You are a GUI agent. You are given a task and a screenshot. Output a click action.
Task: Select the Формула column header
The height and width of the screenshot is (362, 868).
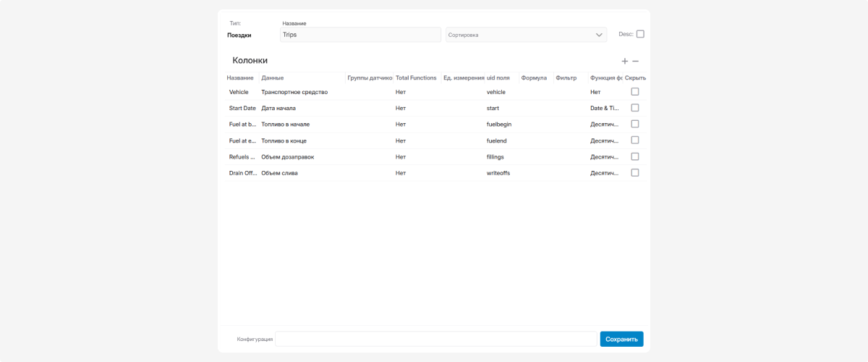pyautogui.click(x=534, y=77)
